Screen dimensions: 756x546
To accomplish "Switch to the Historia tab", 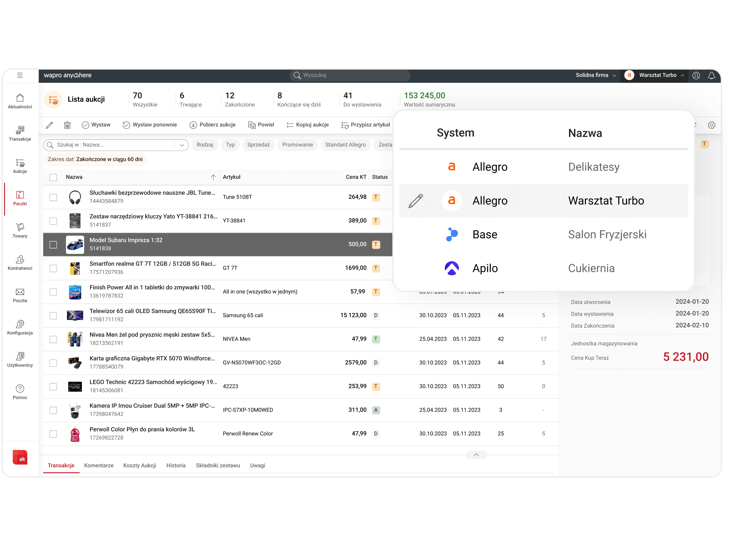I will (x=176, y=465).
